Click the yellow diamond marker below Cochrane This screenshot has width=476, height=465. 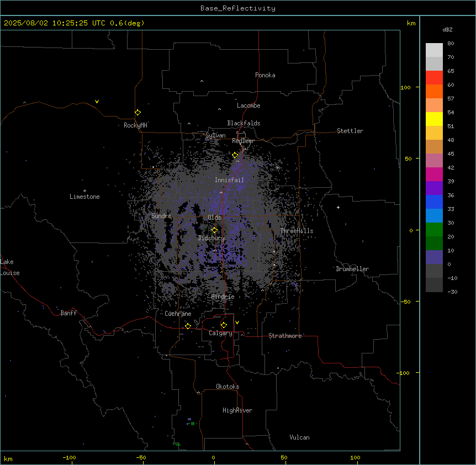(188, 326)
